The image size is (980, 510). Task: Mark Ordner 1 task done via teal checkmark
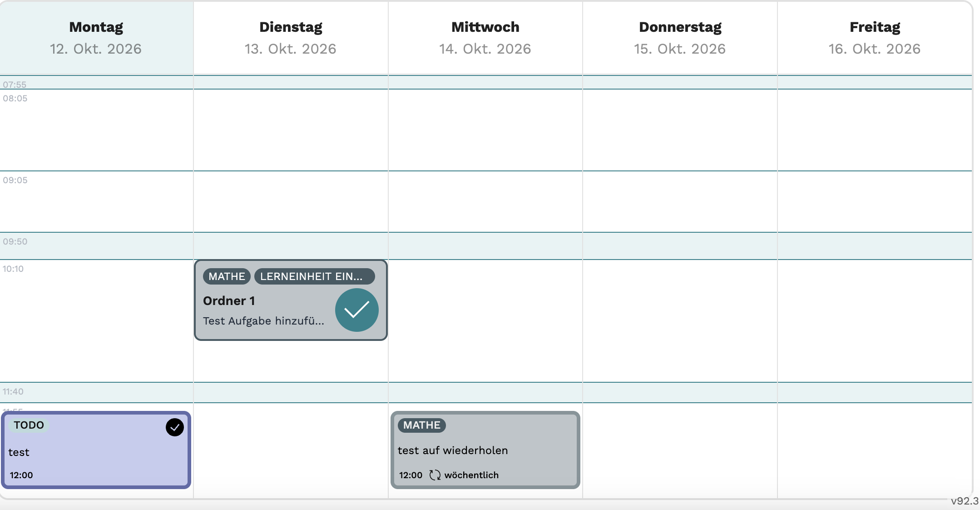[x=356, y=310]
